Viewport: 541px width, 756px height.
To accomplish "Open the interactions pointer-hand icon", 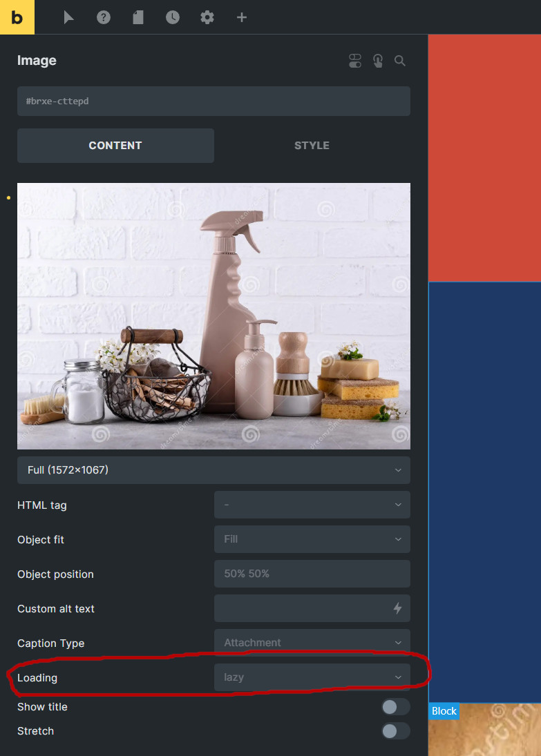I will [x=378, y=61].
